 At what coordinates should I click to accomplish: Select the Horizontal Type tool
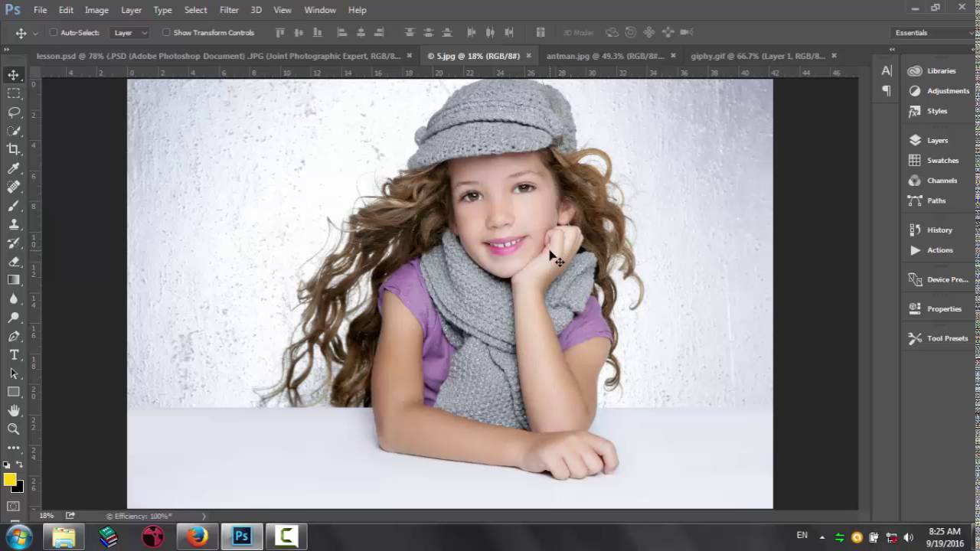pyautogui.click(x=14, y=355)
